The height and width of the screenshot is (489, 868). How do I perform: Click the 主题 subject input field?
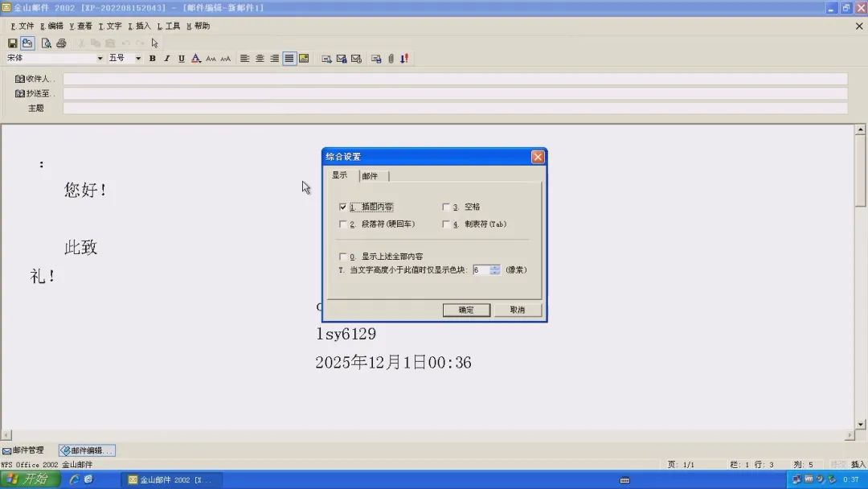tap(455, 108)
